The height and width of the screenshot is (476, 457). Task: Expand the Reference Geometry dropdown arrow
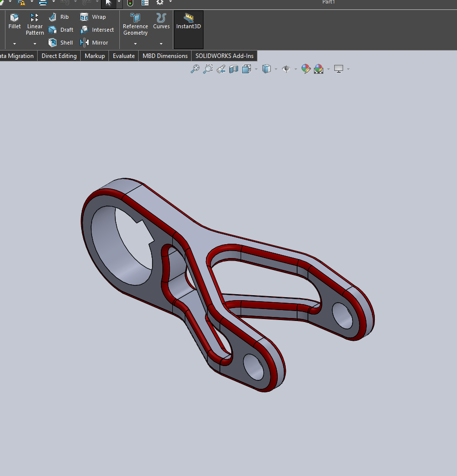point(135,44)
